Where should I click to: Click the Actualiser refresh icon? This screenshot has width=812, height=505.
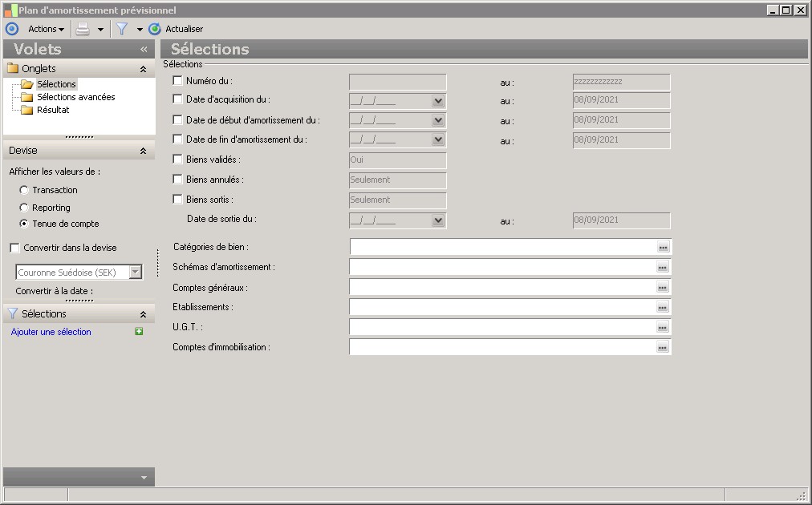[x=155, y=29]
